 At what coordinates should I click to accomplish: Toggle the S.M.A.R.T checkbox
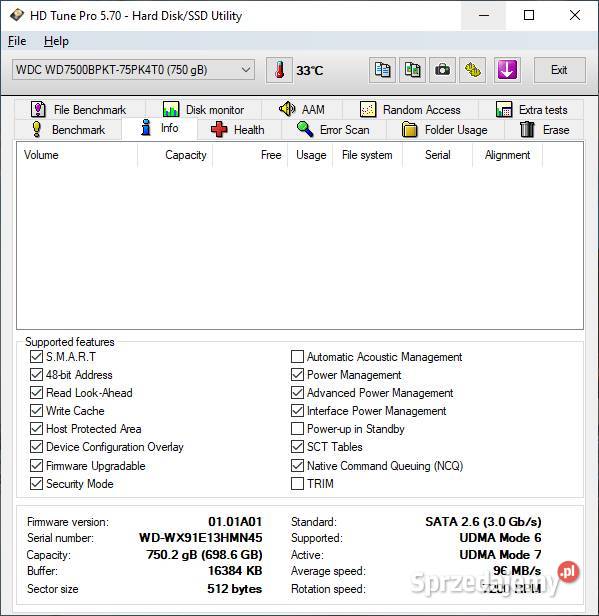click(36, 357)
